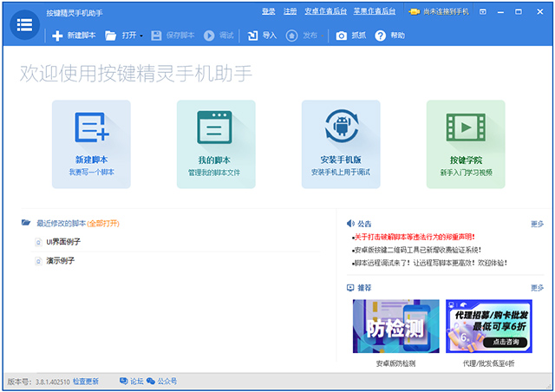Viewport: 555px width, 392px height.
Task: Open the 脚本远程调试来了 announcement
Action: [431, 263]
